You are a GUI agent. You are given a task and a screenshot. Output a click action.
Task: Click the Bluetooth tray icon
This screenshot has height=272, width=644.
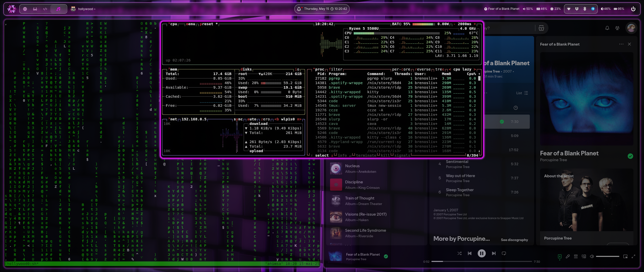point(585,9)
